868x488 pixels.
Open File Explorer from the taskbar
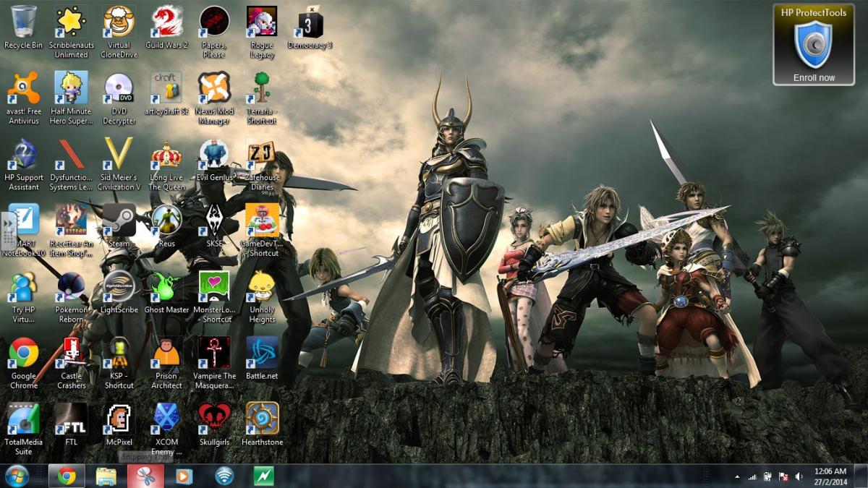tap(106, 476)
